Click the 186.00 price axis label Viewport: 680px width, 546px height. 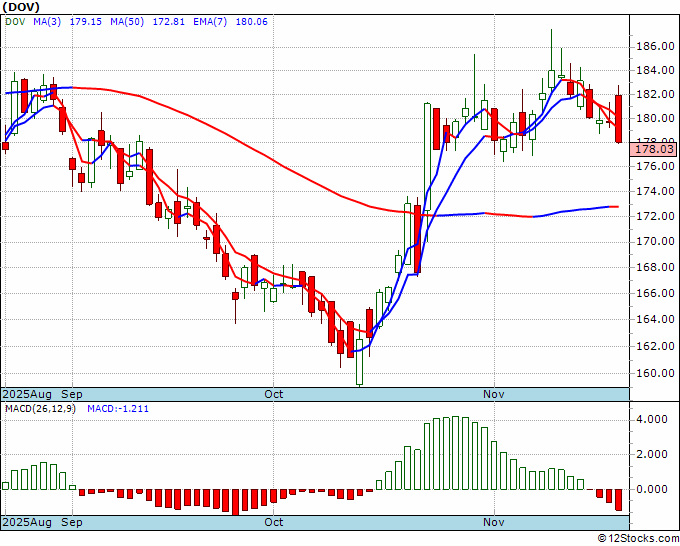[x=655, y=46]
